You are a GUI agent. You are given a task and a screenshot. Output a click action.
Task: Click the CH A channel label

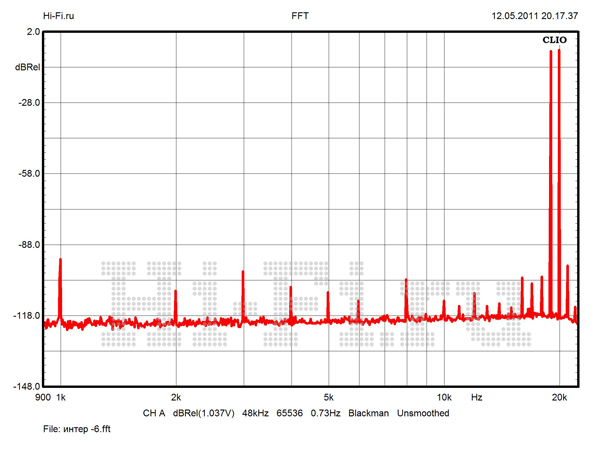(x=153, y=413)
